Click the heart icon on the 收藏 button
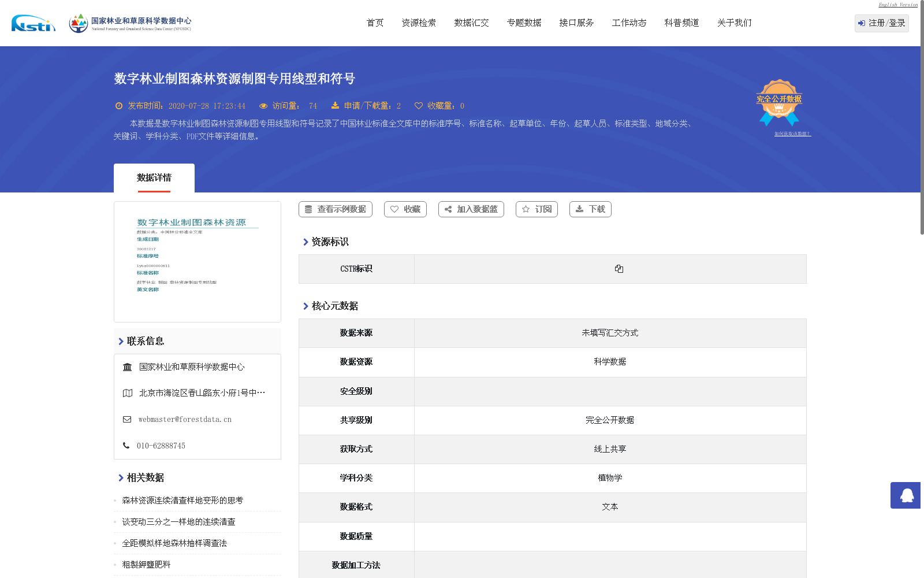924x578 pixels. (395, 209)
